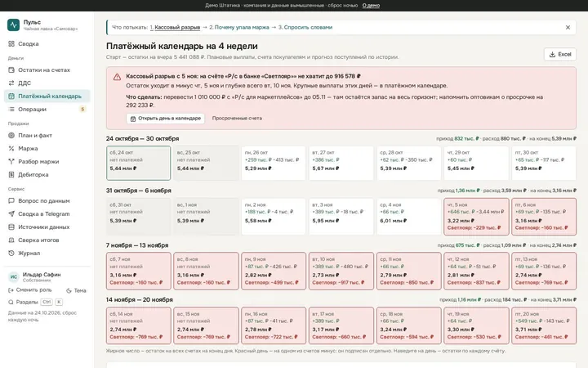
Task: Open the пт, 20 ноя day card
Action: coord(544,325)
